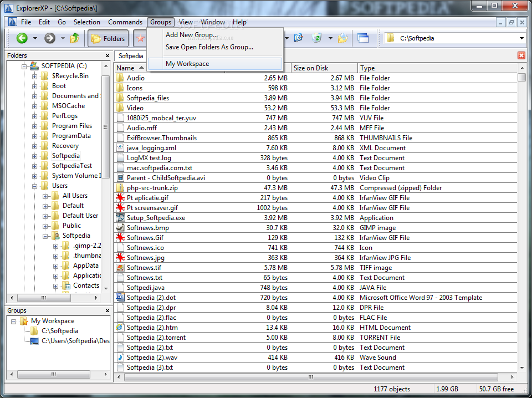This screenshot has height=398, width=532.
Task: Select the Recovery folder in tree
Action: pos(65,146)
